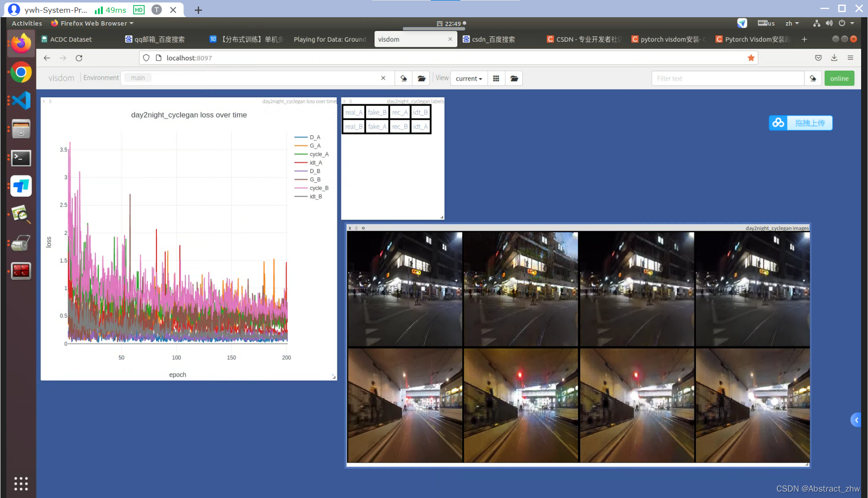Click the clear filter eraser icon
Viewport: 868px width, 498px height.
tap(812, 78)
